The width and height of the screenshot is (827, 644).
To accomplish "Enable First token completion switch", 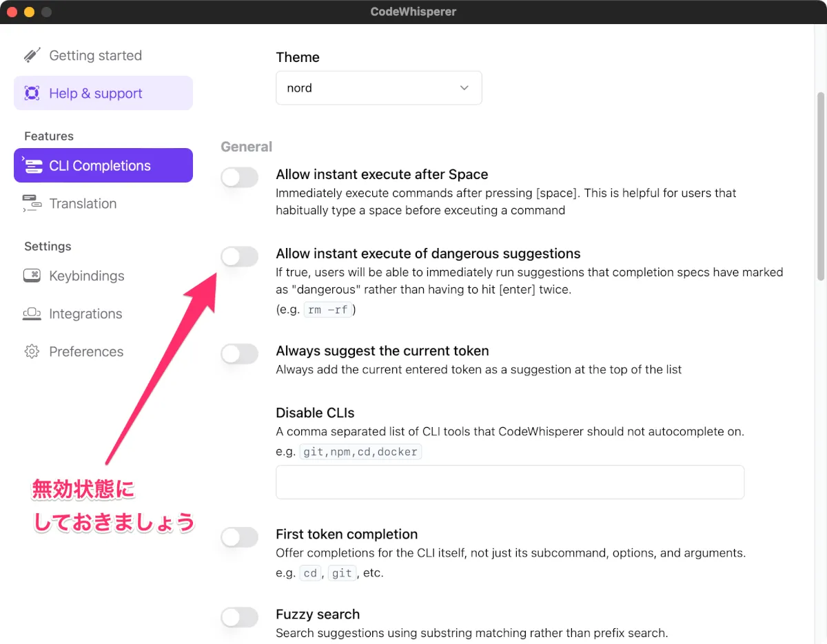I will pyautogui.click(x=239, y=537).
